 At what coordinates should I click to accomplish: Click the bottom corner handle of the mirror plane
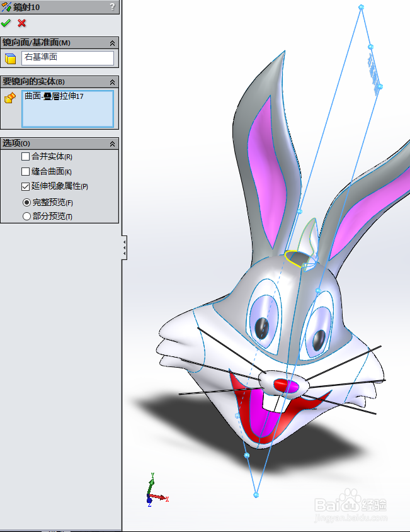point(256,495)
